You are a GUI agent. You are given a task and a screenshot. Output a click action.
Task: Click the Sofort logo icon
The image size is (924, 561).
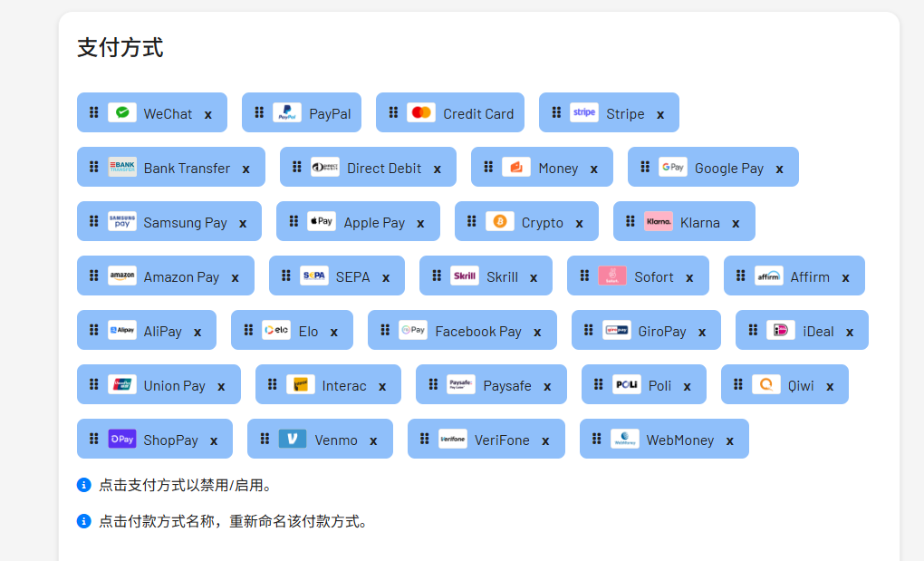612,276
